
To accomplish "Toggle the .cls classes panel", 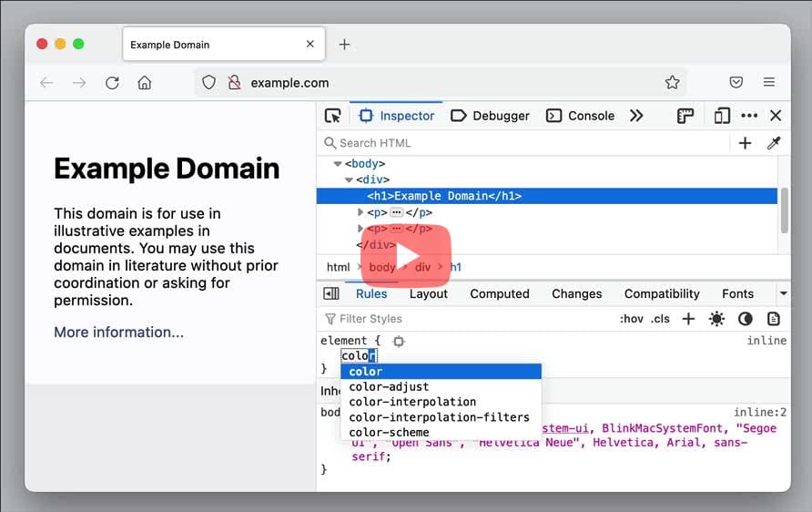I will (x=660, y=319).
